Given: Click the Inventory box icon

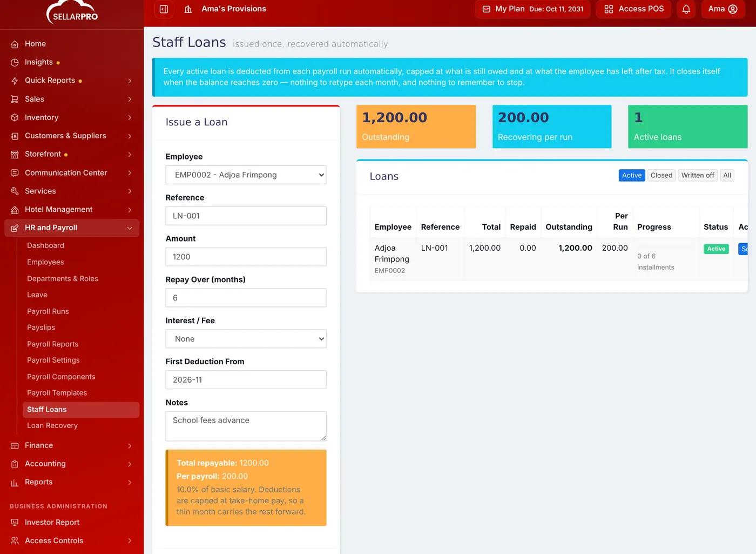Looking at the screenshot, I should coord(15,118).
